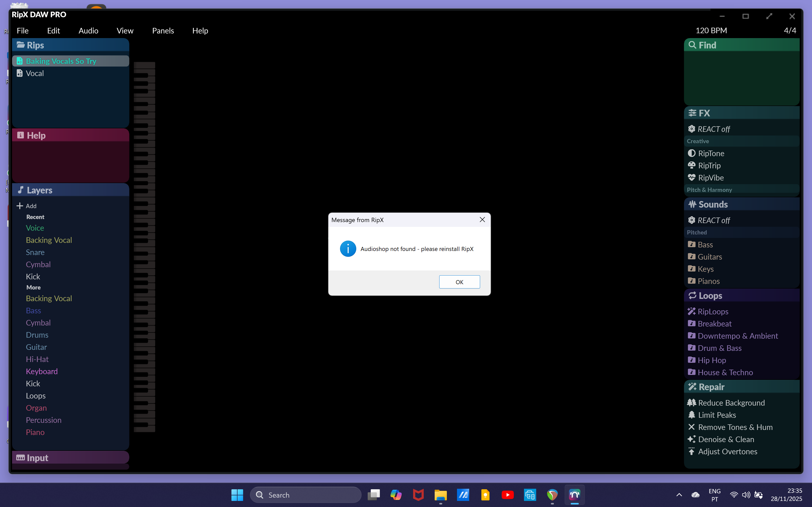Screen dimensions: 812x507
Task: Open the Panels menu
Action: pos(163,30)
